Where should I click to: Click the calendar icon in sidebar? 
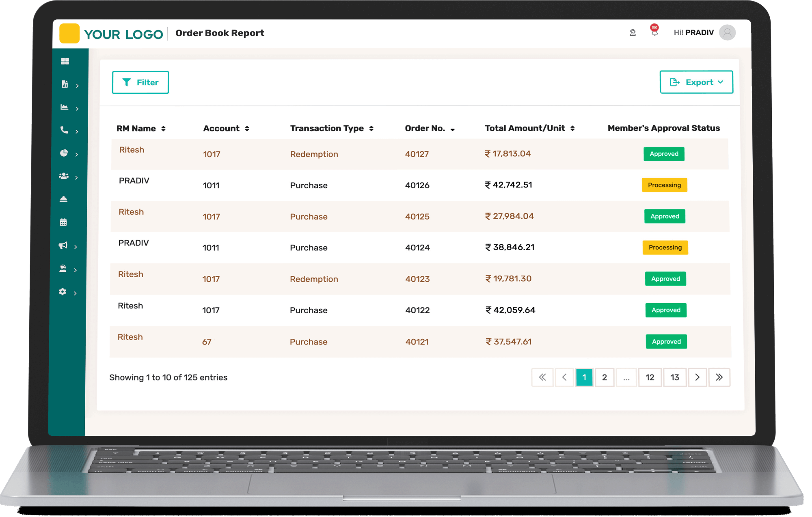pyautogui.click(x=63, y=222)
